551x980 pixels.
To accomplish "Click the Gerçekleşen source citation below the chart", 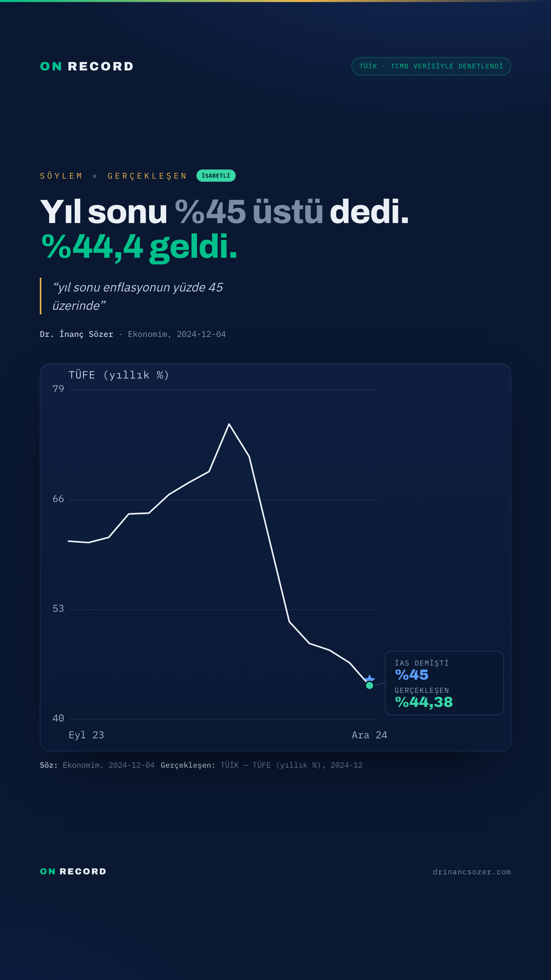I will (262, 765).
